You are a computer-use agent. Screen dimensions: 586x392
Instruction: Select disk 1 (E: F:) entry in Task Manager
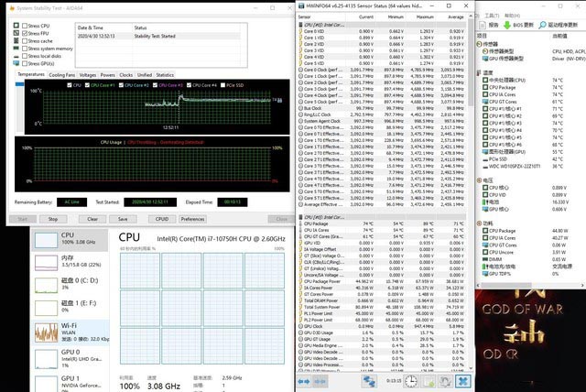point(71,308)
